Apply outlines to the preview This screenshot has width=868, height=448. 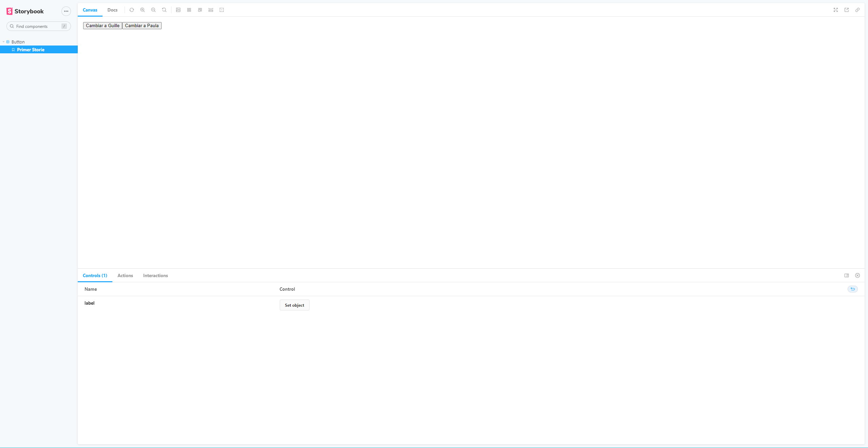point(222,10)
